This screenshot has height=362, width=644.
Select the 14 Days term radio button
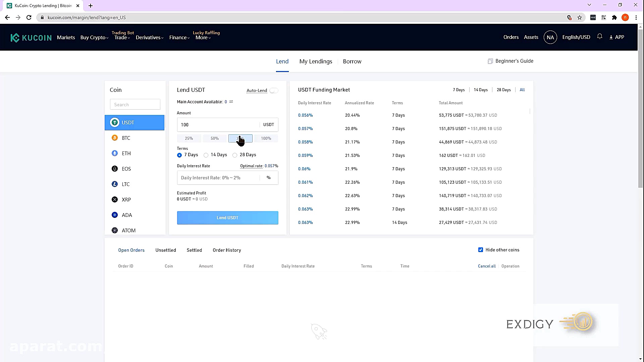click(206, 155)
